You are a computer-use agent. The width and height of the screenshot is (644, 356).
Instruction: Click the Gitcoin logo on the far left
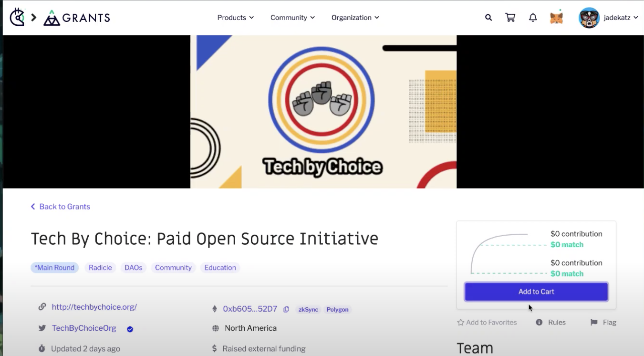pos(17,17)
